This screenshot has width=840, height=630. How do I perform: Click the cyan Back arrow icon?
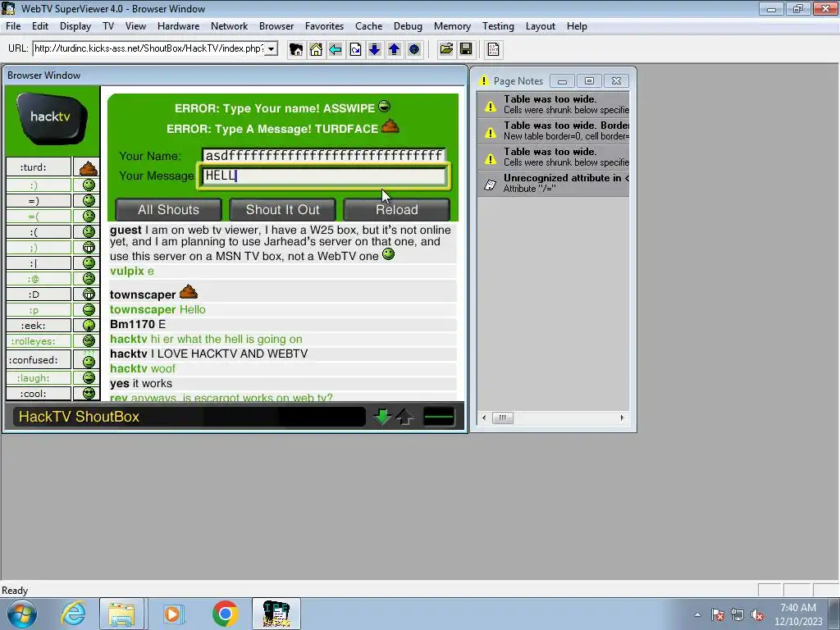tap(336, 50)
